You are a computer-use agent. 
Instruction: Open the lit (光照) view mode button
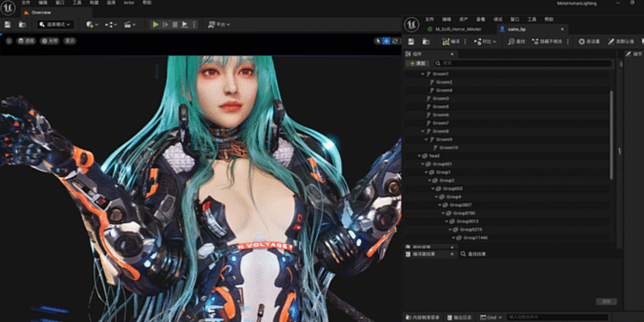[x=50, y=41]
